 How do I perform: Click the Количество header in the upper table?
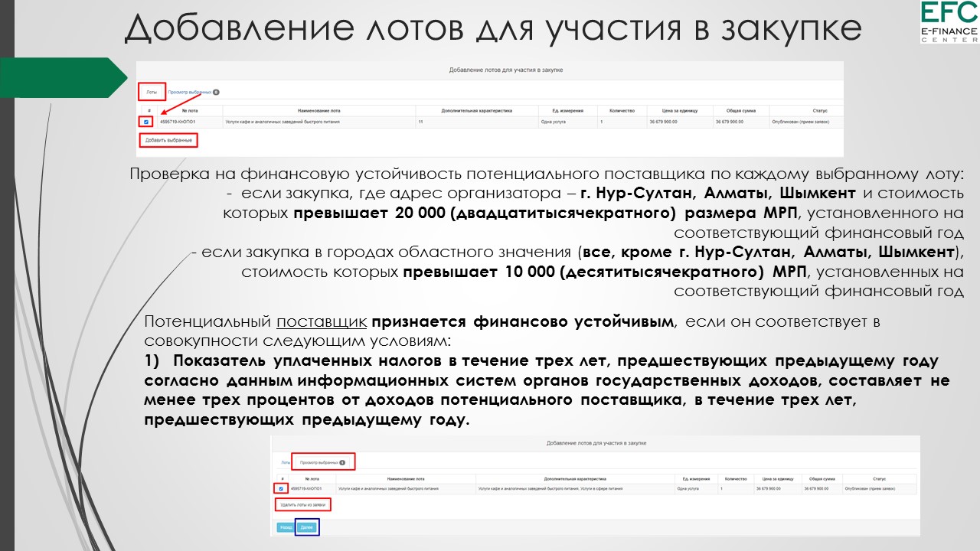point(622,111)
